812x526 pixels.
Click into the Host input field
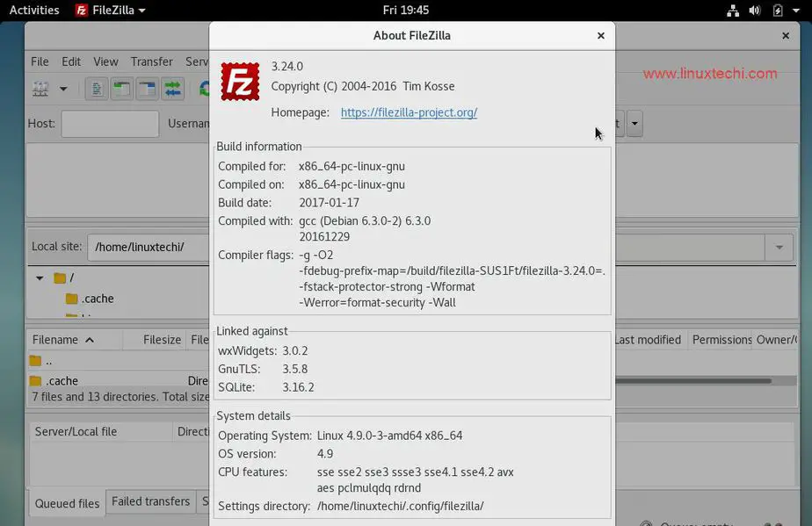click(110, 124)
